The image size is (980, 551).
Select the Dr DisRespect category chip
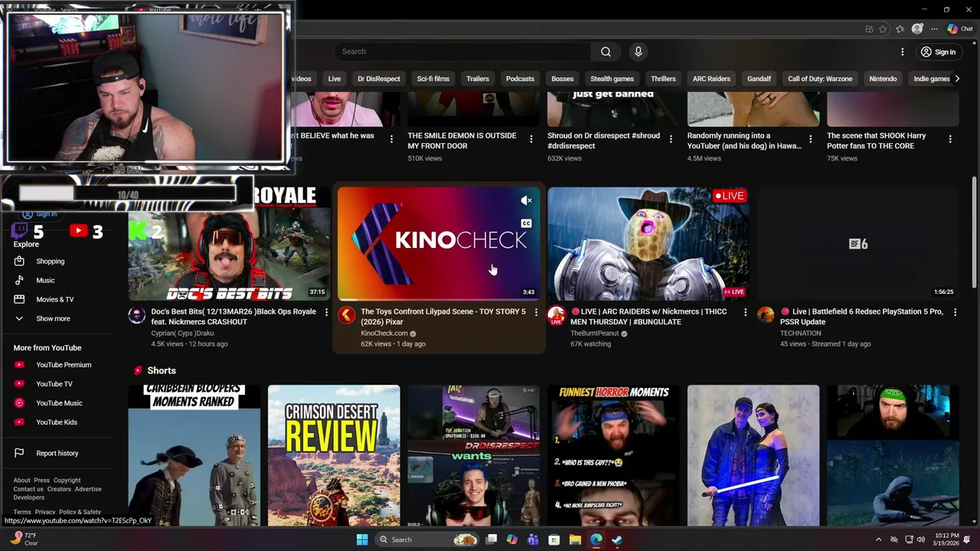(379, 79)
